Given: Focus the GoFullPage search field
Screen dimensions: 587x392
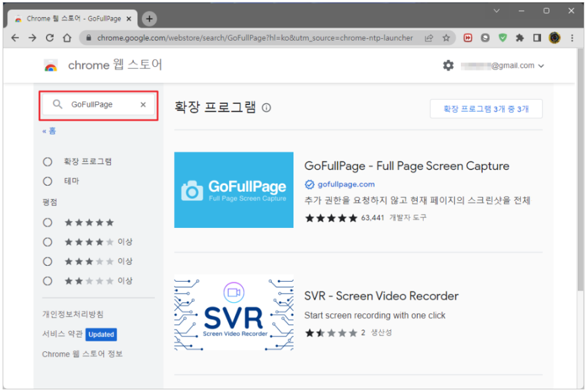Looking at the screenshot, I should point(99,105).
